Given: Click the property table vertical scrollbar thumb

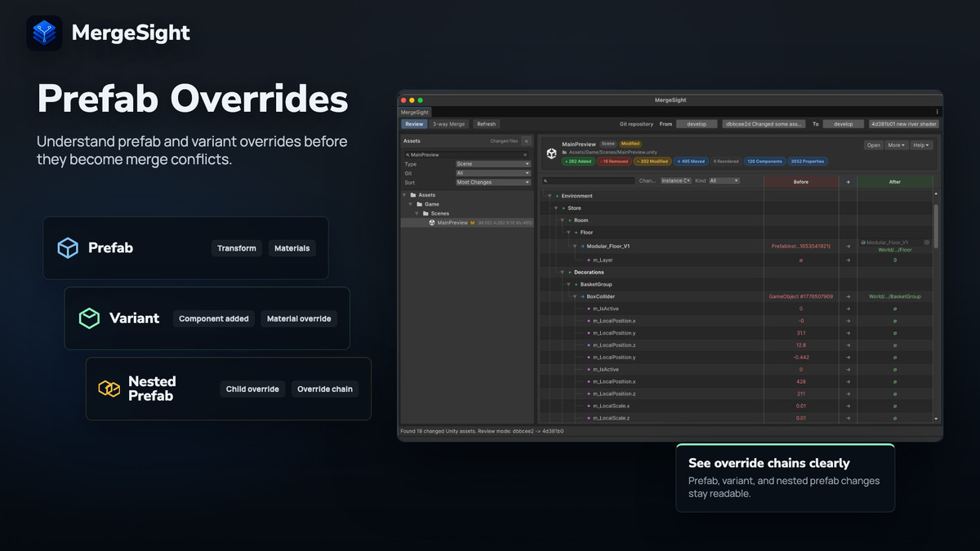Looking at the screenshot, I should coord(937,225).
